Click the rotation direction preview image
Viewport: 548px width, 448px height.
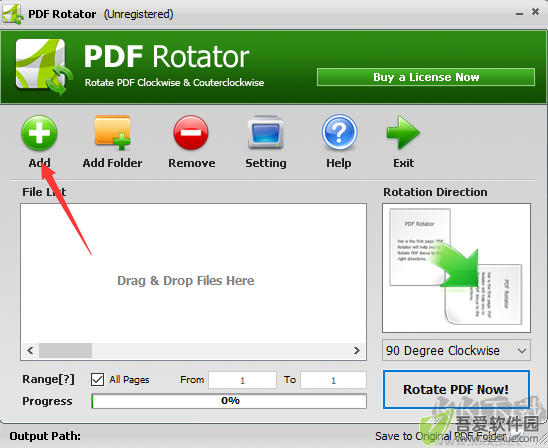click(456, 268)
